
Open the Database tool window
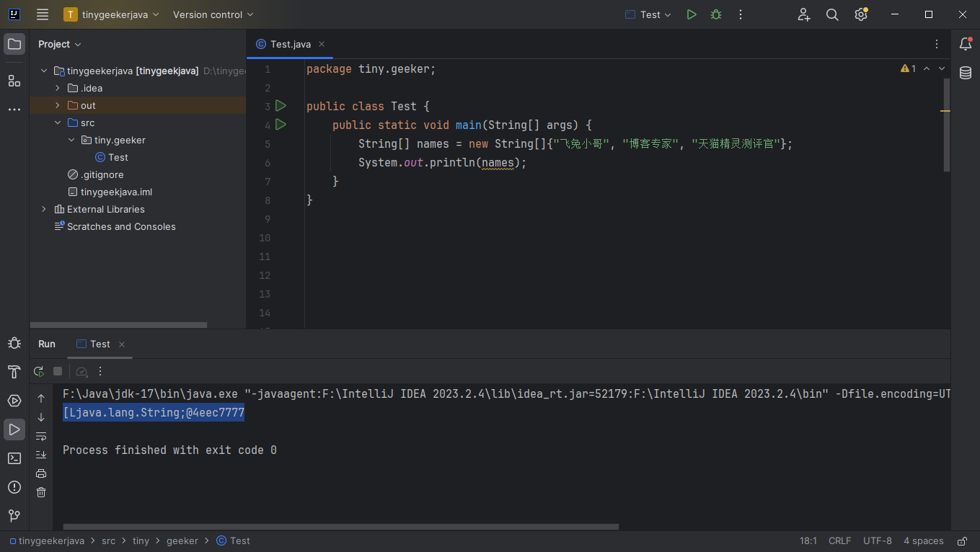pos(966,73)
